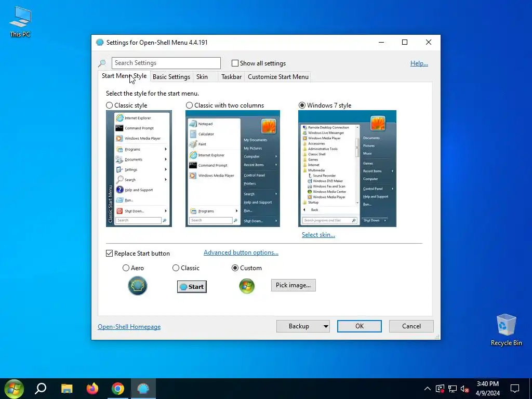Minimize the Open-Shell settings window
This screenshot has height=399, width=532.
coord(381,42)
